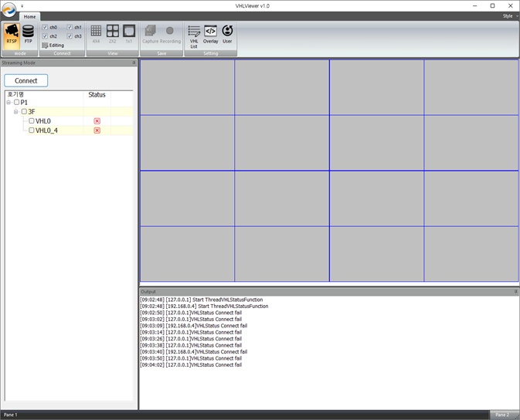520x420 pixels.
Task: Select the 1x1 single view
Action: (129, 34)
